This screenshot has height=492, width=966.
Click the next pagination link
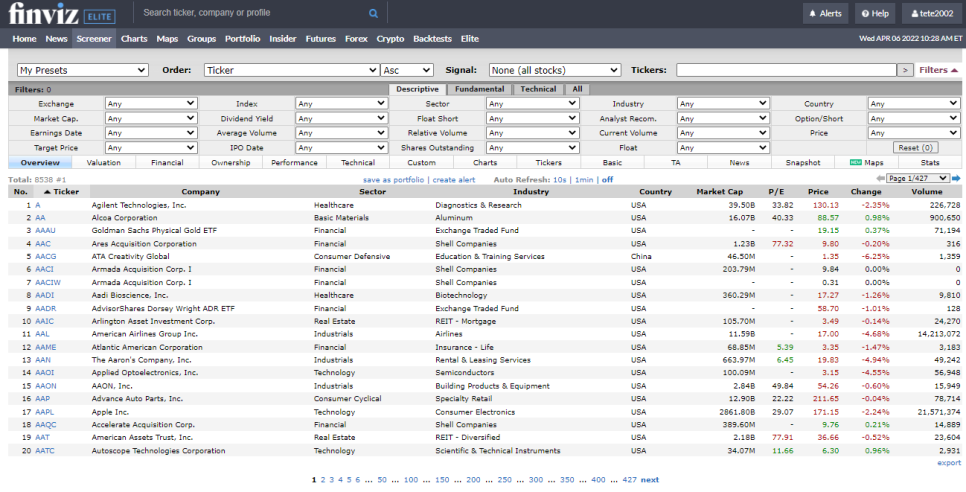(x=649, y=480)
